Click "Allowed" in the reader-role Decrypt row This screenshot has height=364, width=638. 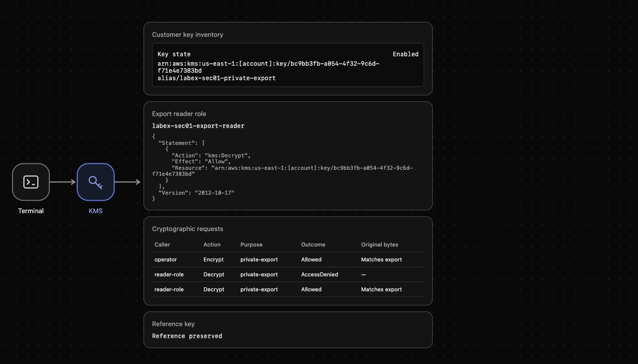pyautogui.click(x=312, y=290)
